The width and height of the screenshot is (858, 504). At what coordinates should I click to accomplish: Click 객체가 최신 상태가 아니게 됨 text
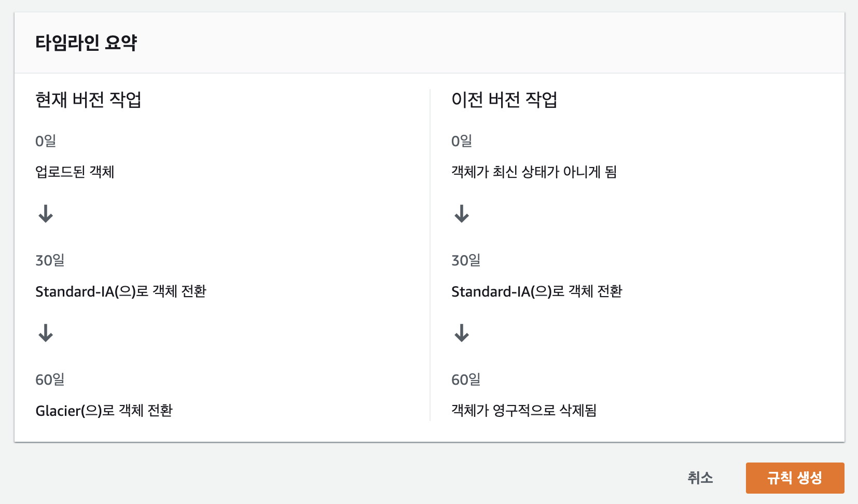(534, 172)
